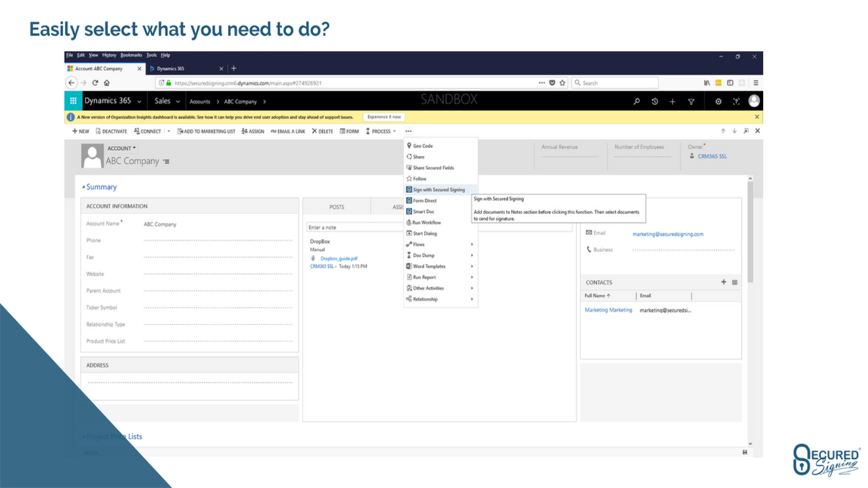Open new browser tab with plus
The image size is (868, 488).
coord(234,68)
